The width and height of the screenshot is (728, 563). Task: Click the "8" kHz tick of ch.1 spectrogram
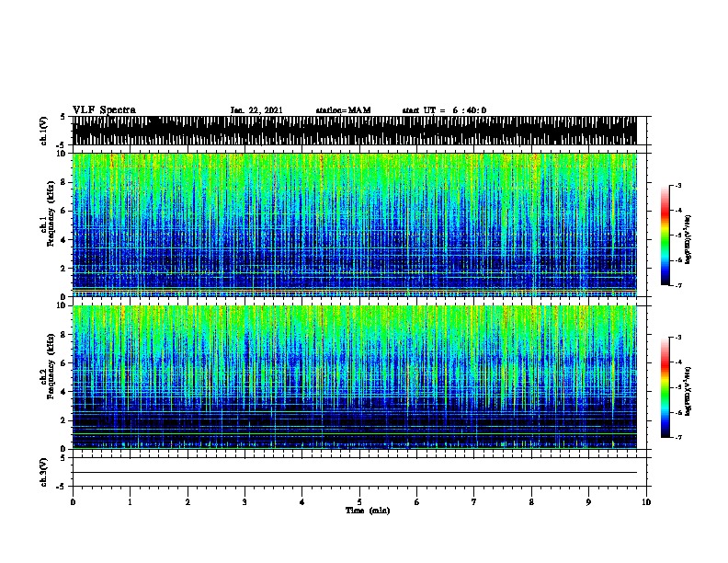[x=63, y=182]
